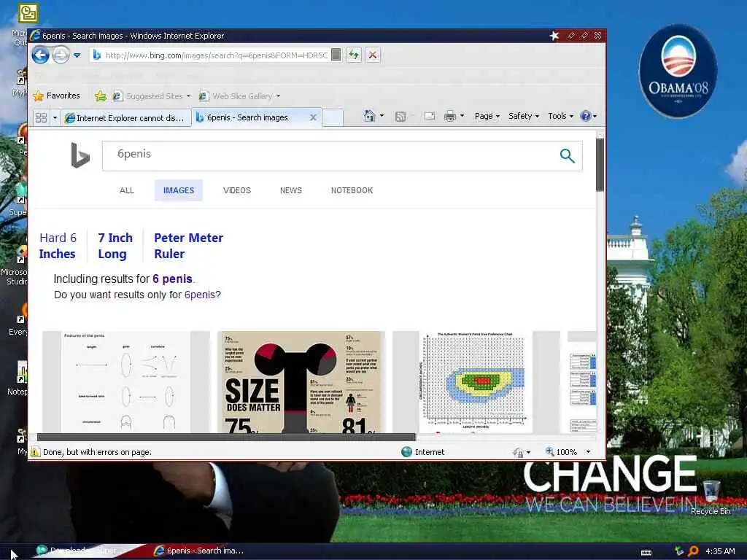Screen dimensions: 747x560
Task: Stop loading with the red X button
Action: click(373, 55)
